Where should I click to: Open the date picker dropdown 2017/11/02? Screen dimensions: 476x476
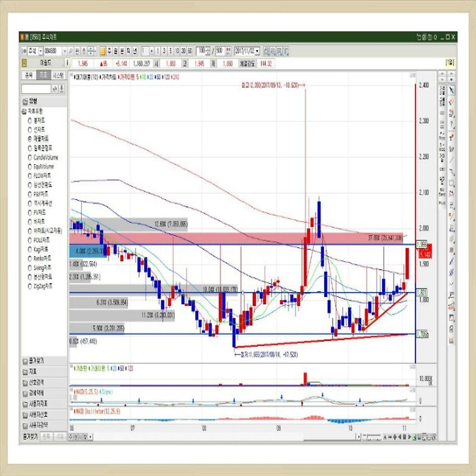point(258,51)
